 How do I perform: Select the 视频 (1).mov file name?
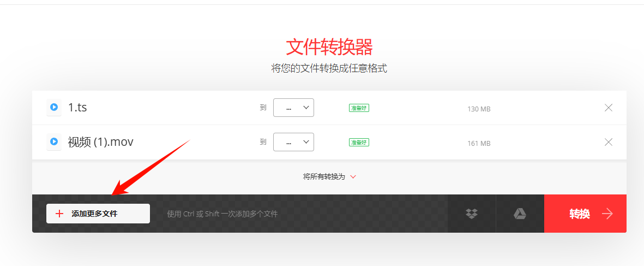(101, 142)
